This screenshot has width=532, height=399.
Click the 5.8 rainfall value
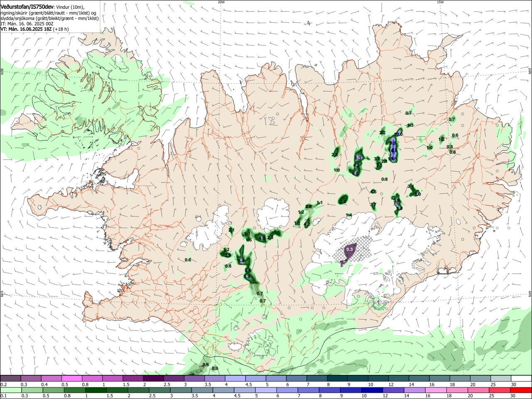click(396, 200)
